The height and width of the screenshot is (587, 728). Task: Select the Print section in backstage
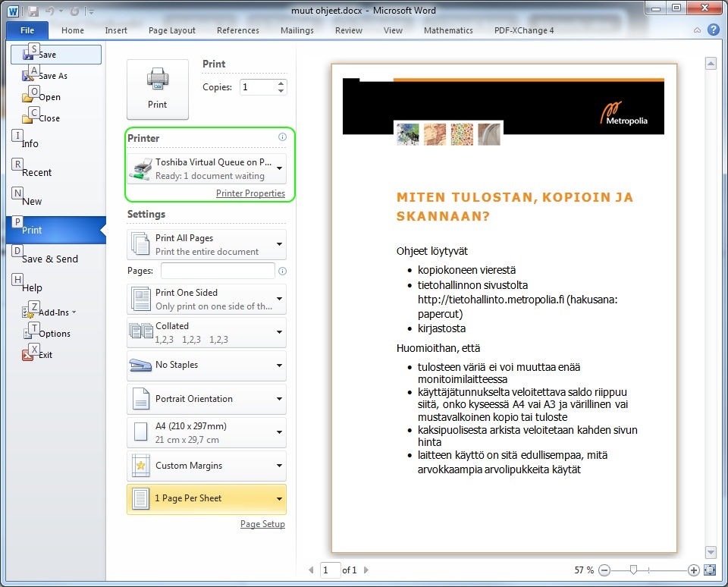click(x=55, y=230)
